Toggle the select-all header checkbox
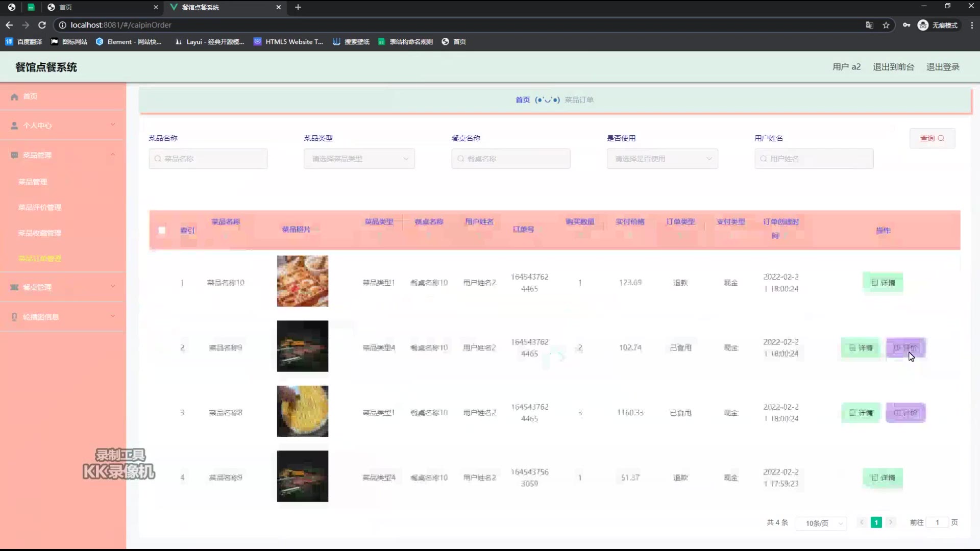980x551 pixels. (162, 230)
